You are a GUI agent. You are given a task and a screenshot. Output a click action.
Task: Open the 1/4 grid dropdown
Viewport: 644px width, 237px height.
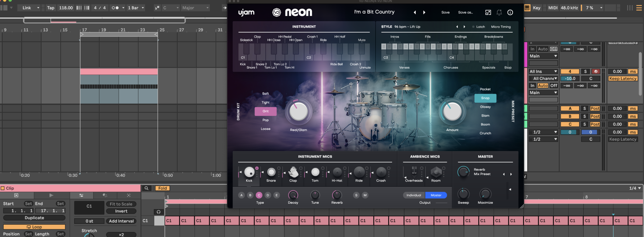(x=635, y=188)
